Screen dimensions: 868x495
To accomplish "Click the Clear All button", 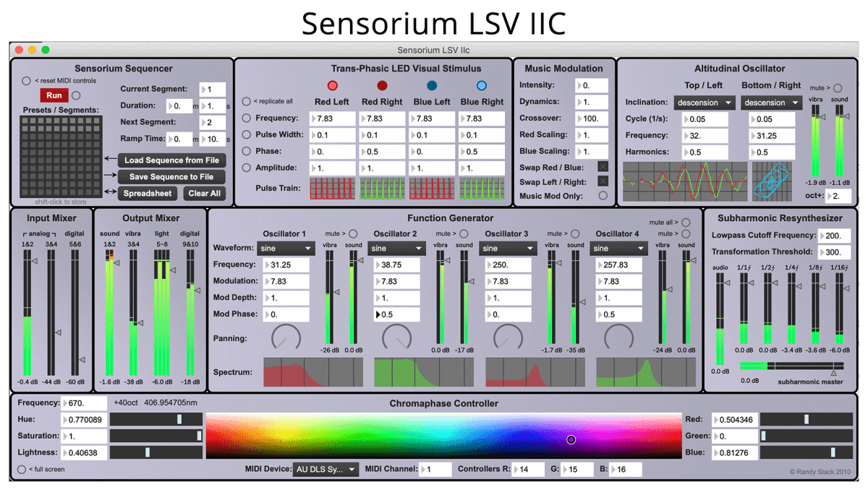I will coord(205,194).
